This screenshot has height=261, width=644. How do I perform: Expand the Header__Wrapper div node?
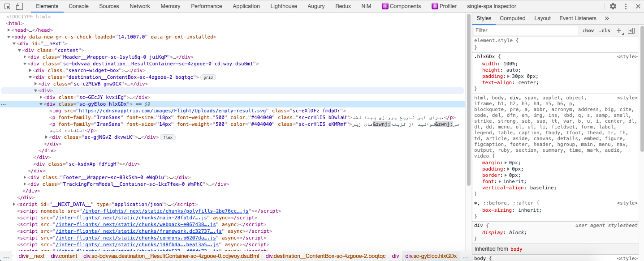point(25,57)
